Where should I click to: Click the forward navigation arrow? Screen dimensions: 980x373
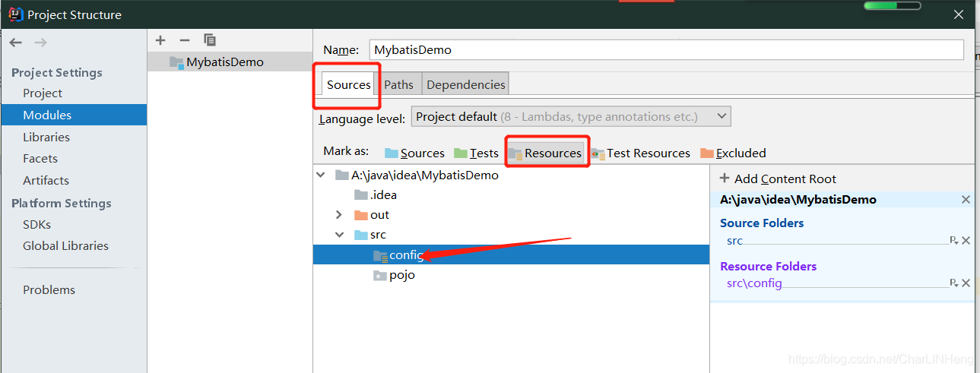coord(40,43)
